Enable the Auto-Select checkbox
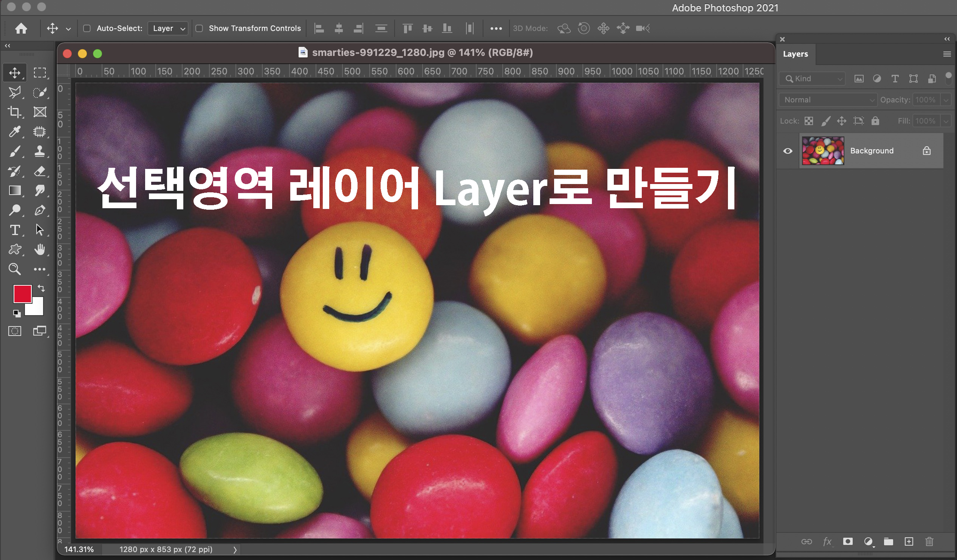Screen dimensions: 957x560 [x=87, y=28]
